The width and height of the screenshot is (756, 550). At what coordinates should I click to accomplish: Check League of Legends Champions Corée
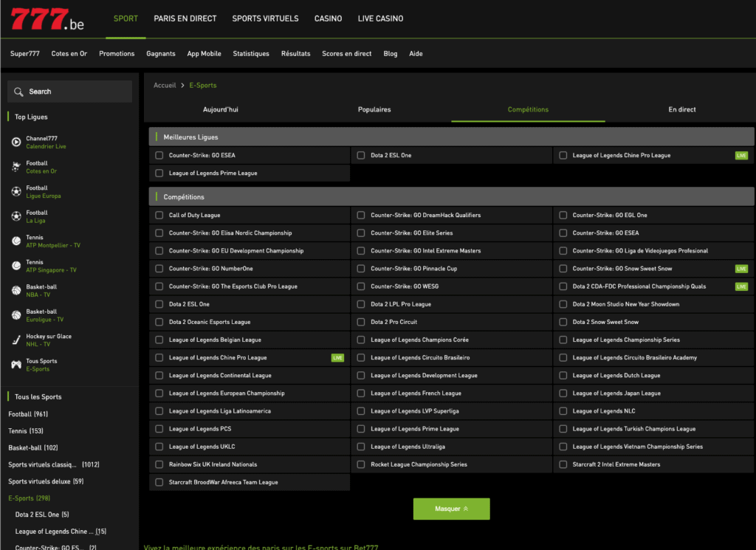pos(360,340)
